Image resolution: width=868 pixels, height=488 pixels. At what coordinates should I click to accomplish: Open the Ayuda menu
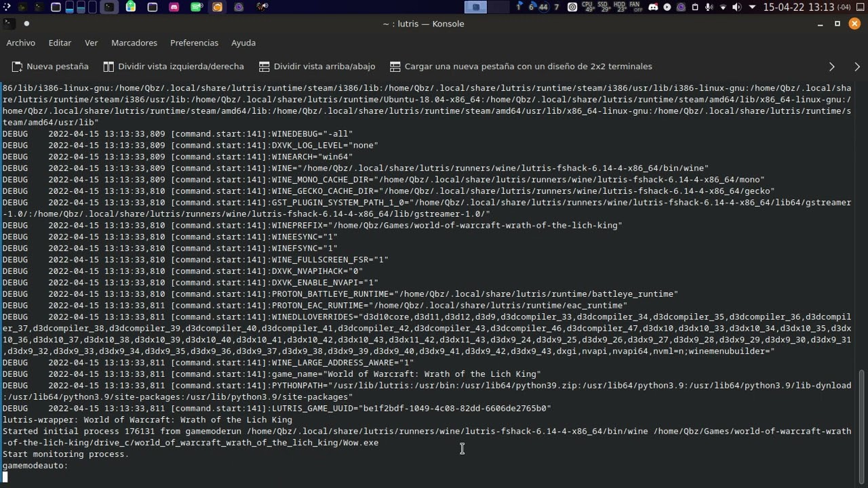(243, 43)
